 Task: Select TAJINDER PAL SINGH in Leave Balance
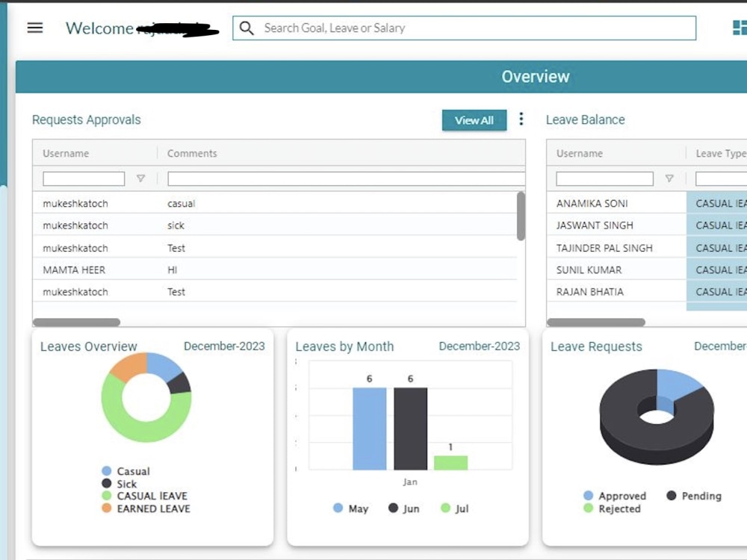point(604,248)
